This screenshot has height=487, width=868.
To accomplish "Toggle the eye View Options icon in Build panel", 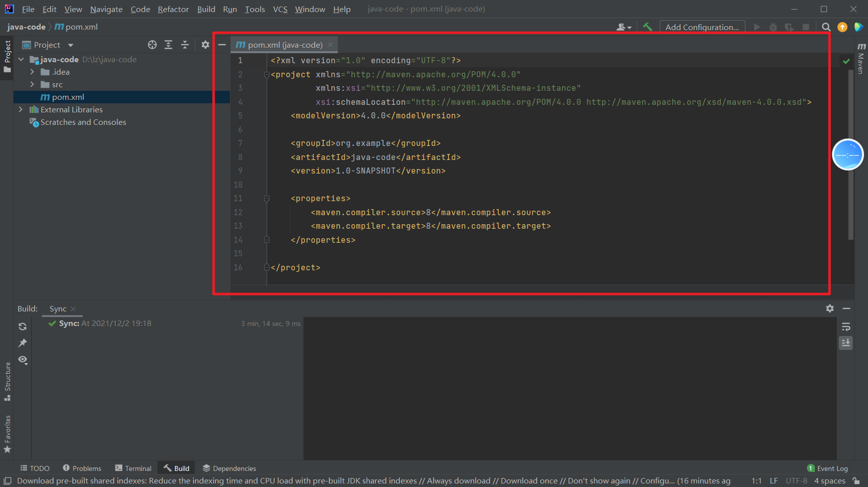I will pyautogui.click(x=23, y=360).
